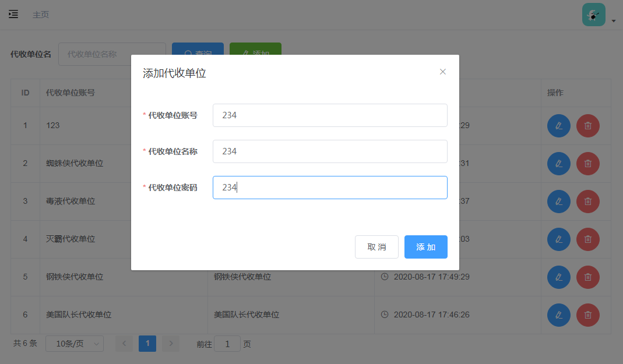The width and height of the screenshot is (623, 364).
Task: Edit the 美国队长代收单位 entry
Action: (558, 314)
